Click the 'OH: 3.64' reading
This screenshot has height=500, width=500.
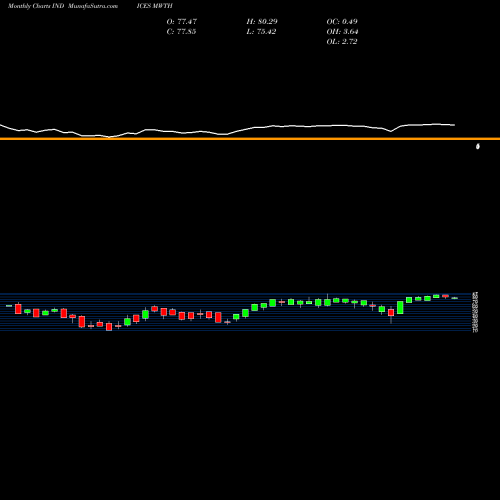point(342,32)
